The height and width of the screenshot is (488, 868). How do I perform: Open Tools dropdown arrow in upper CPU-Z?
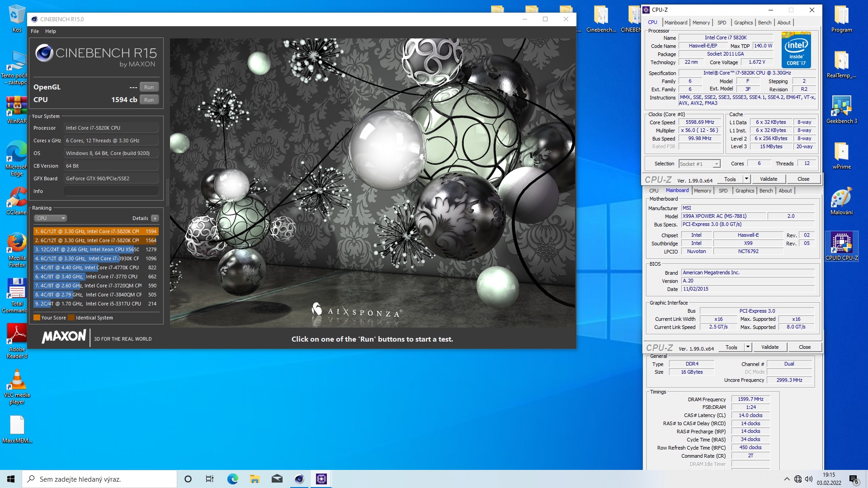click(746, 179)
